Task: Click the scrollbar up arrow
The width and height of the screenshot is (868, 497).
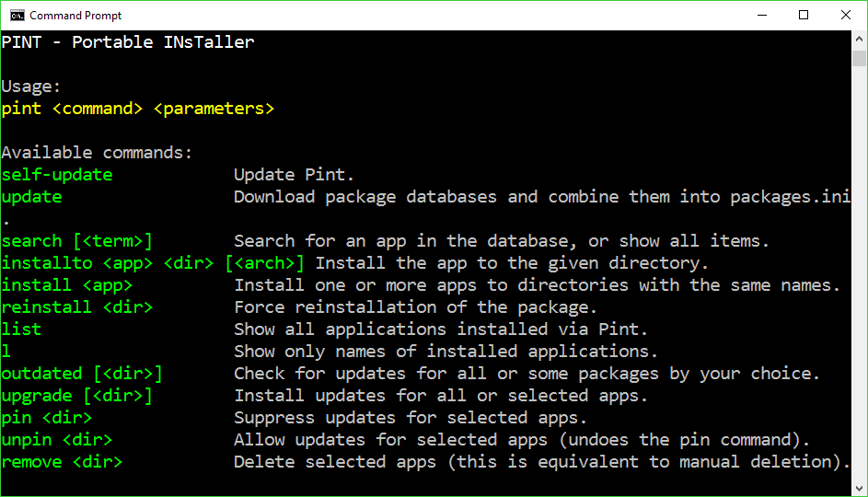Action: [x=859, y=39]
